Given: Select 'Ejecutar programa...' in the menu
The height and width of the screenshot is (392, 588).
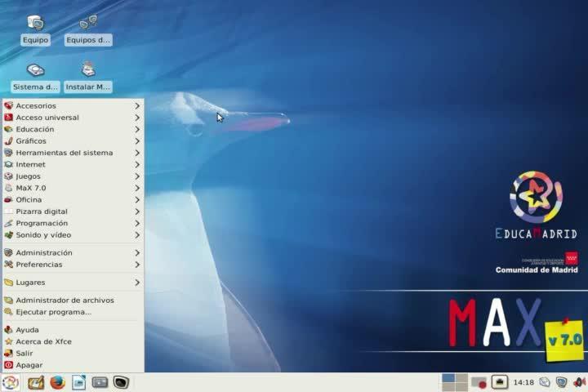Looking at the screenshot, I should (x=73, y=312).
